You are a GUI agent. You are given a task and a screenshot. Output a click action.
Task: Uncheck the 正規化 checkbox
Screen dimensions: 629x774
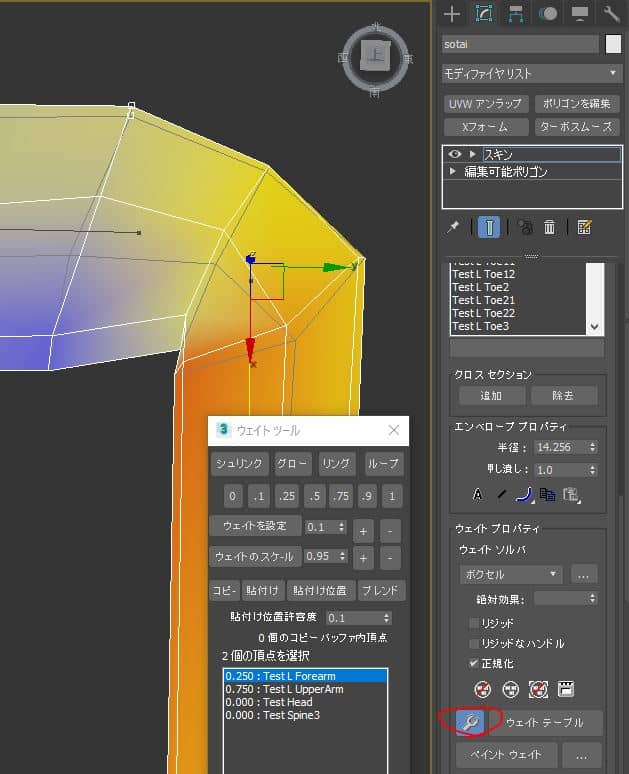click(x=474, y=663)
